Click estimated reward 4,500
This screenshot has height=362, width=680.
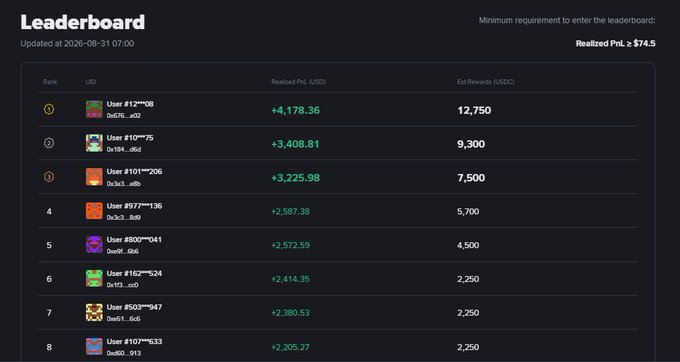[468, 245]
